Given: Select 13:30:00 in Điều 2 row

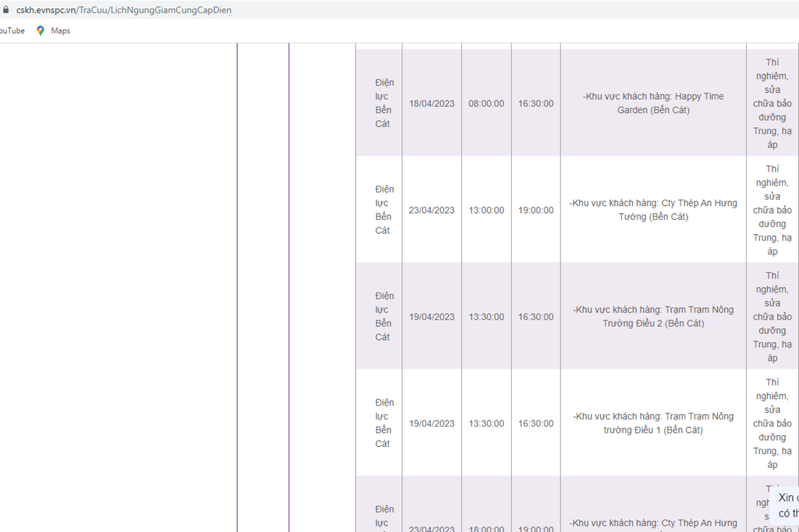Looking at the screenshot, I should [x=486, y=317].
